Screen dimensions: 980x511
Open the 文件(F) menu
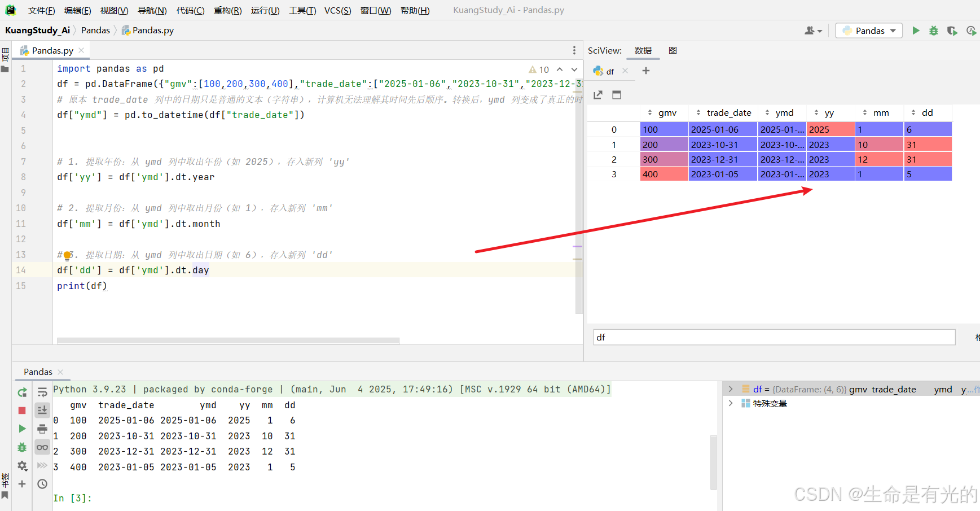coord(42,10)
